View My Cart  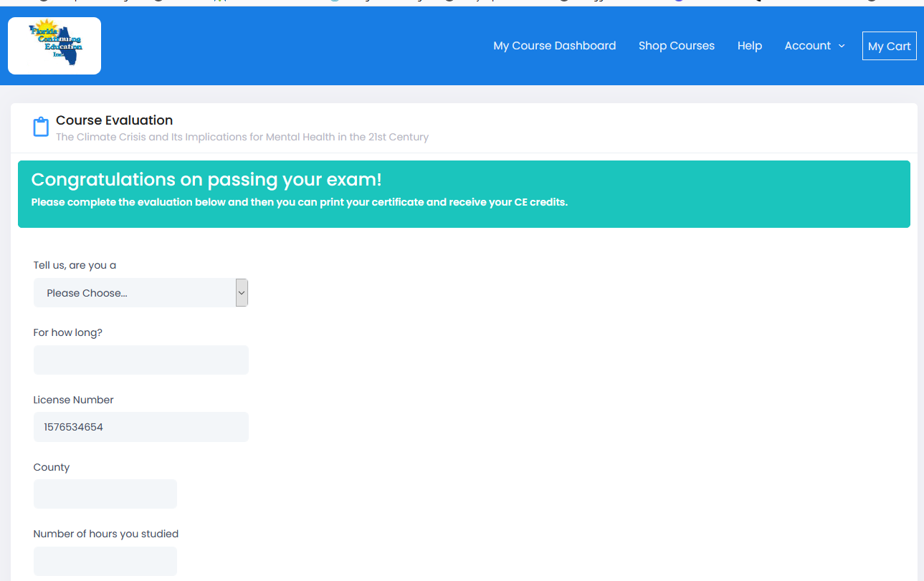[889, 47]
